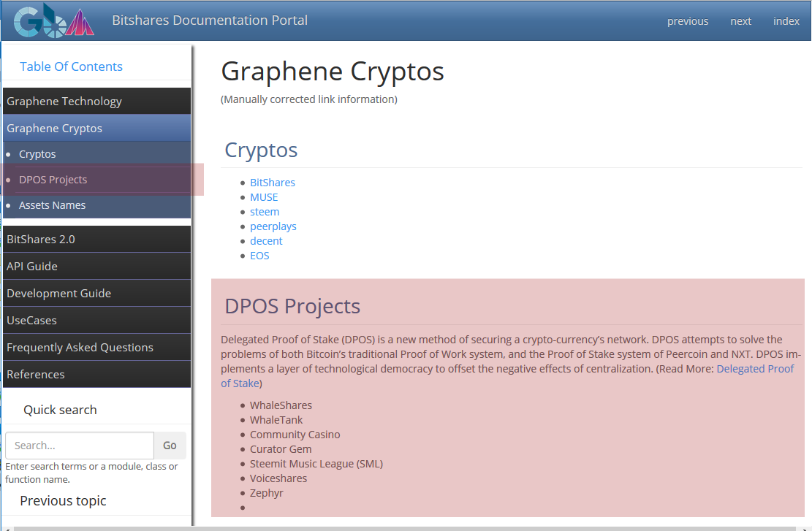Viewport: 812px width, 531px height.
Task: Click the Steemit Music League (SML) item
Action: pyautogui.click(x=316, y=464)
